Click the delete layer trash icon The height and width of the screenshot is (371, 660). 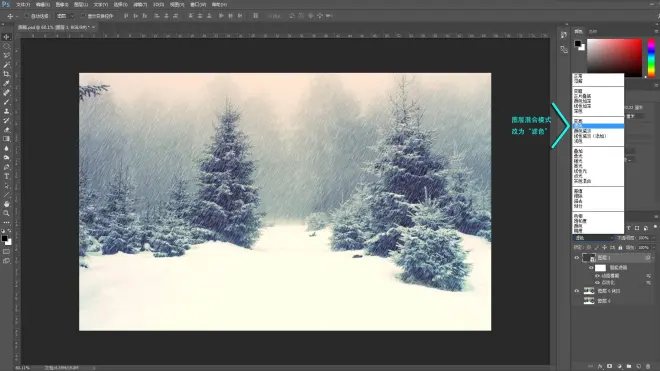coord(648,366)
